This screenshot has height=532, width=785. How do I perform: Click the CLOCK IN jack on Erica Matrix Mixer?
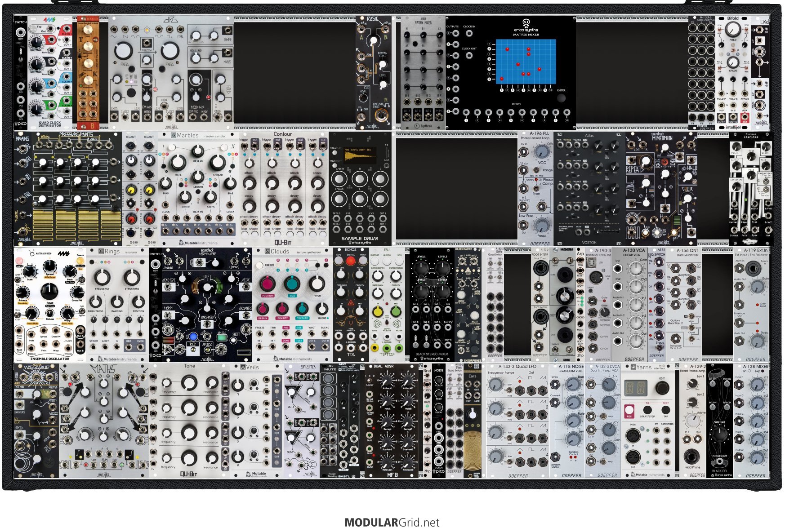pyautogui.click(x=469, y=34)
